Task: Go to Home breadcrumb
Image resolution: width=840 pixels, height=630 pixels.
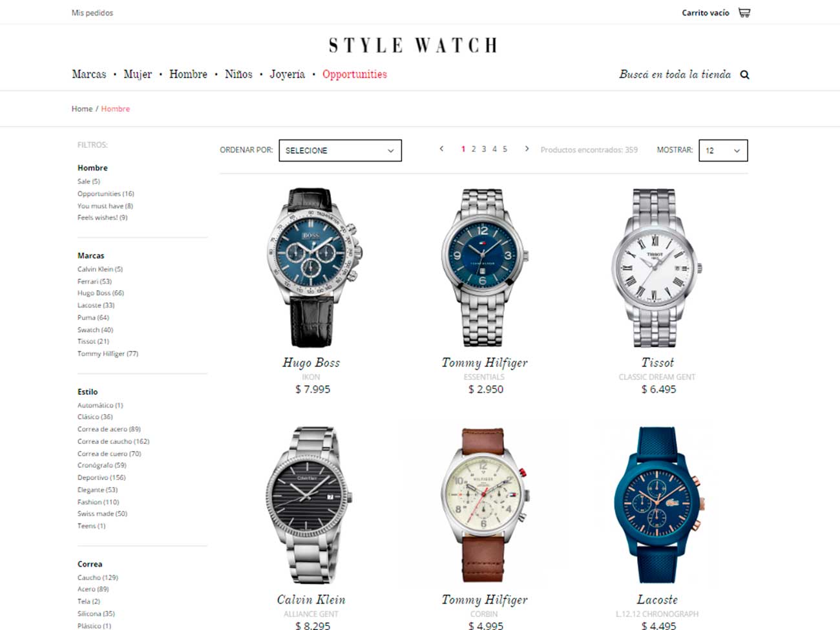Action: click(82, 109)
